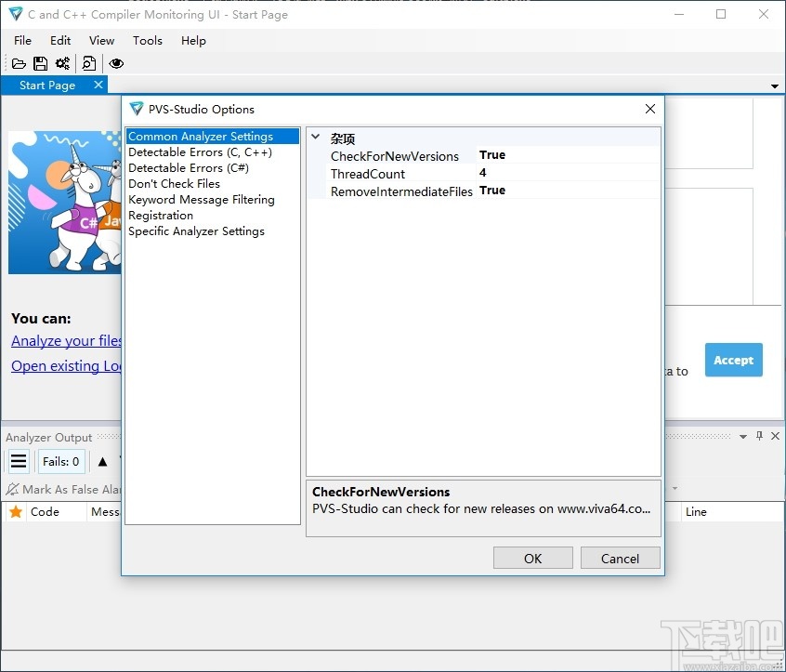Click the Save floppy-disk toolbar icon
Viewport: 786px width, 672px height.
pyautogui.click(x=40, y=64)
